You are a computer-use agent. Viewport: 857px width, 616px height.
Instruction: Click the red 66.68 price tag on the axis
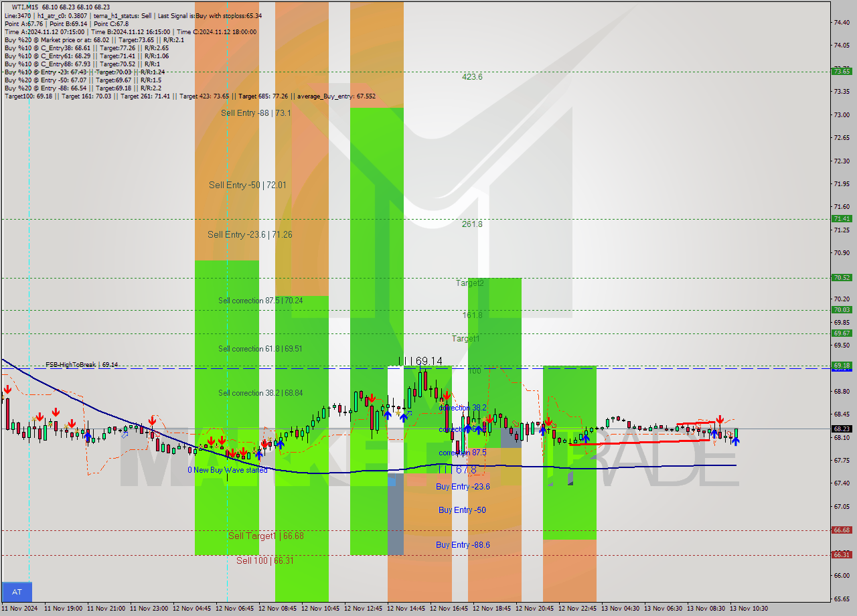(842, 530)
